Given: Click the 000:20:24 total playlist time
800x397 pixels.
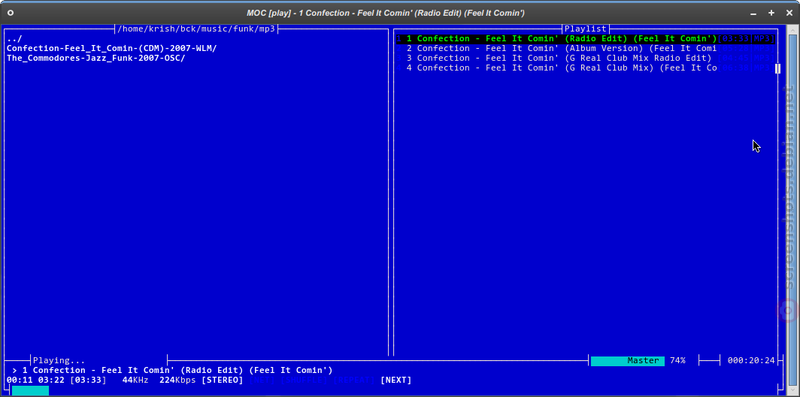Looking at the screenshot, I should point(751,361).
